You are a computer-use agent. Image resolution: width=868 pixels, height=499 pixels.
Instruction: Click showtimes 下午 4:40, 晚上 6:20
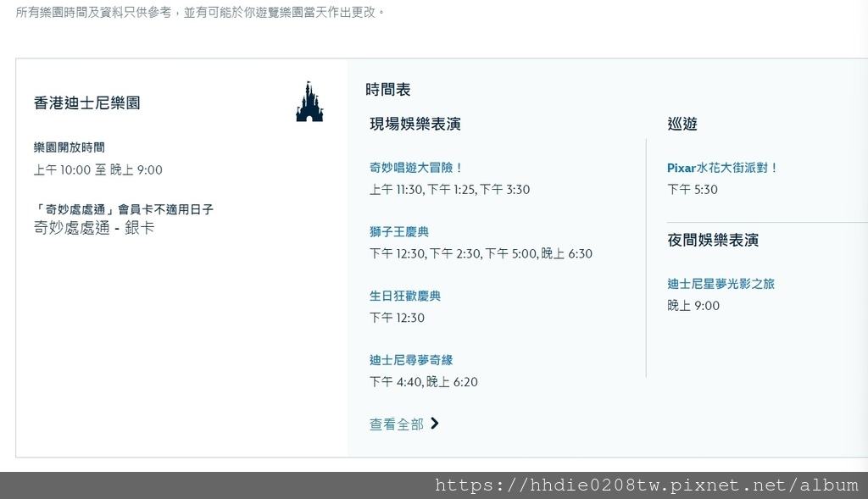point(424,382)
